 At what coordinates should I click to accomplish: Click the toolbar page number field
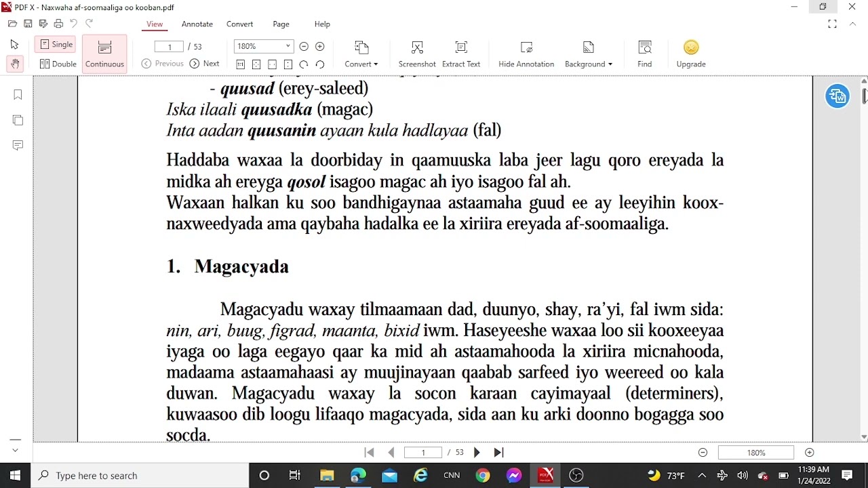(x=169, y=46)
